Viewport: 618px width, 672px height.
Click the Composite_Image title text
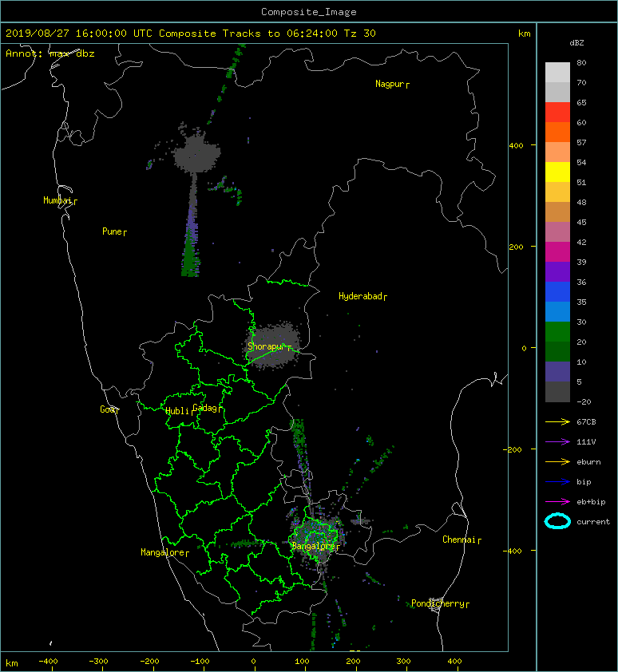click(309, 12)
